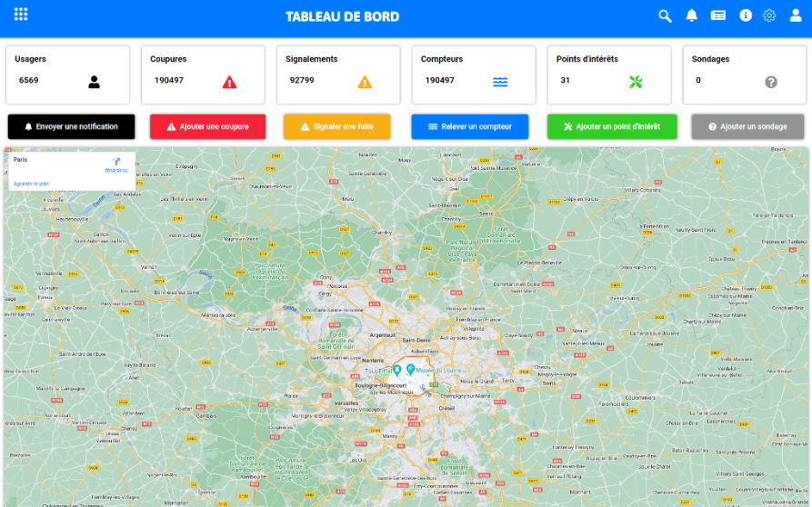Click orange warning icon in Signalements card
The image size is (812, 507).
point(365,82)
